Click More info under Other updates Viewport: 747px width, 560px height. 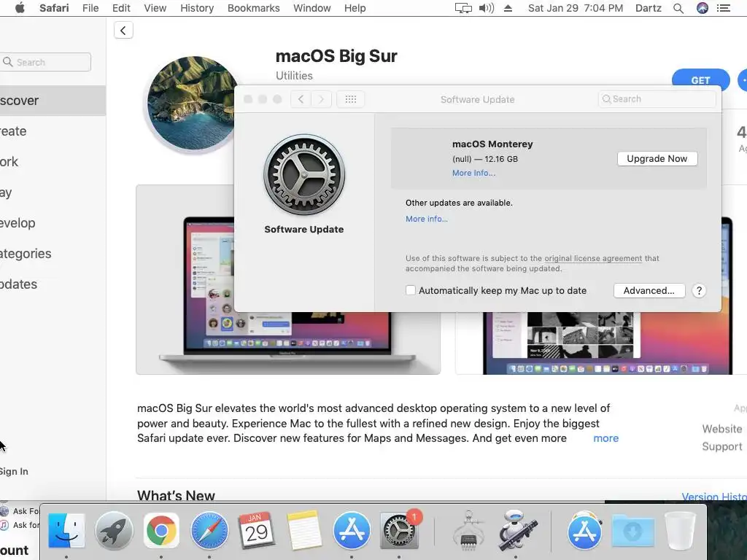426,219
